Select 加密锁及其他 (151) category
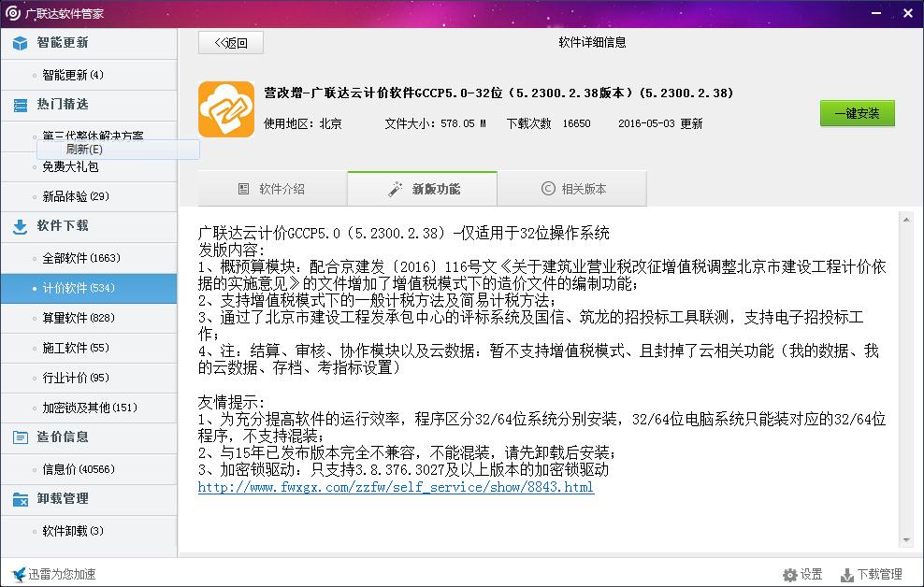 click(x=89, y=408)
